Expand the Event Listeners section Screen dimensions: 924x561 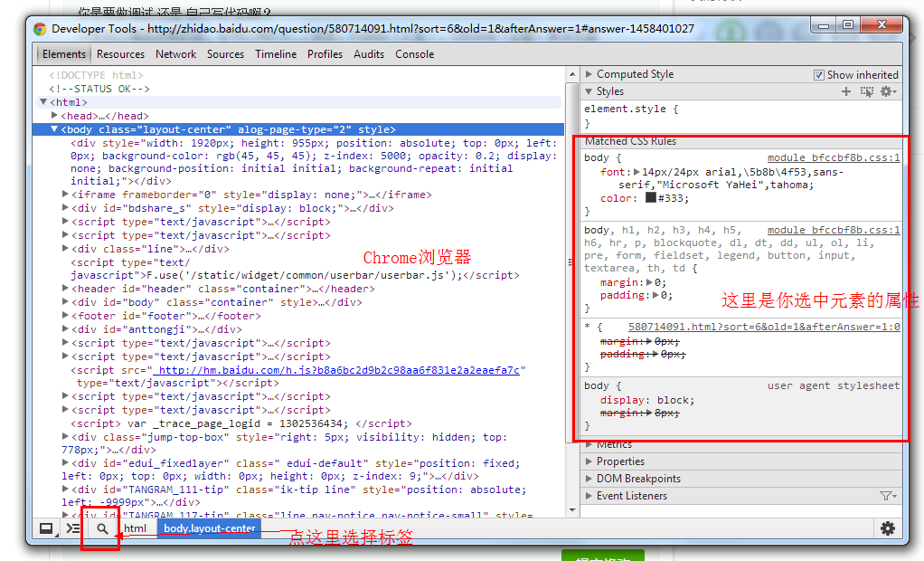pos(589,496)
